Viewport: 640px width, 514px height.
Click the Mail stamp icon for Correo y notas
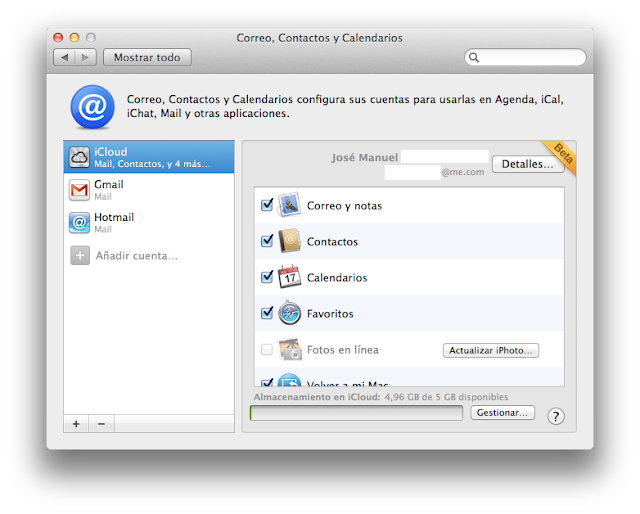coord(289,205)
